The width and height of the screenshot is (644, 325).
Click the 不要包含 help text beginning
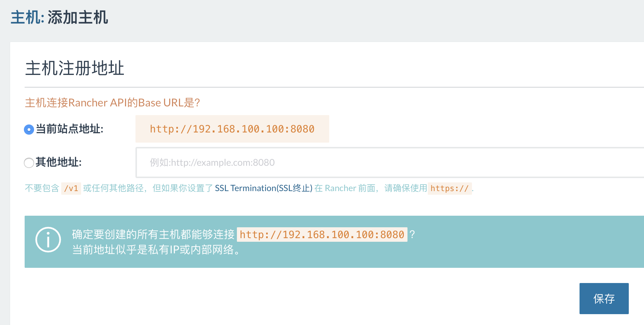click(x=42, y=188)
